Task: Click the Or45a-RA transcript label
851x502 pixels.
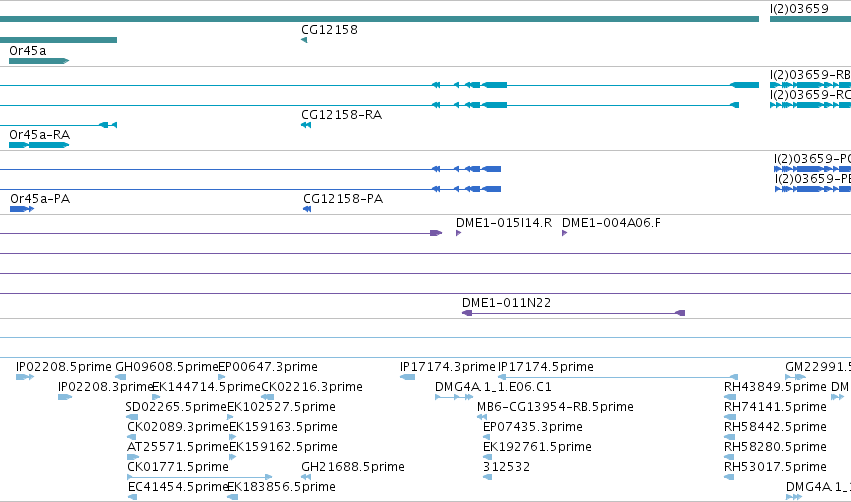Action: [40, 135]
